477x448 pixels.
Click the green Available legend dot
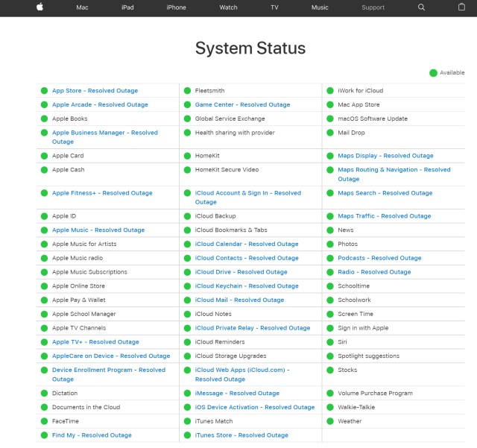pos(433,73)
